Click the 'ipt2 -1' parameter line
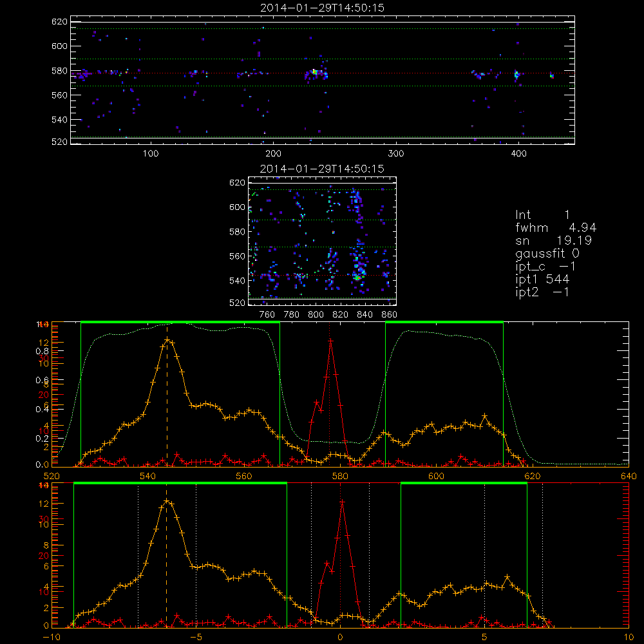 542,292
